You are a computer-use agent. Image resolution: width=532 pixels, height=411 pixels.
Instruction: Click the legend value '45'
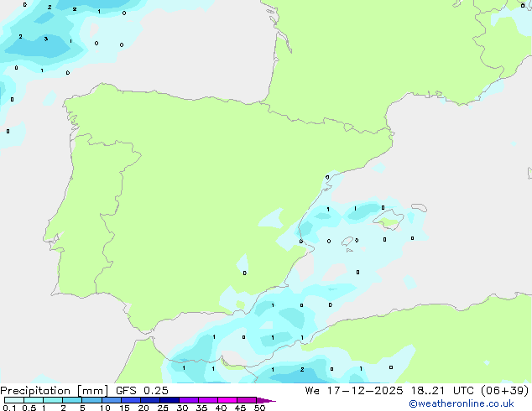tap(240, 408)
